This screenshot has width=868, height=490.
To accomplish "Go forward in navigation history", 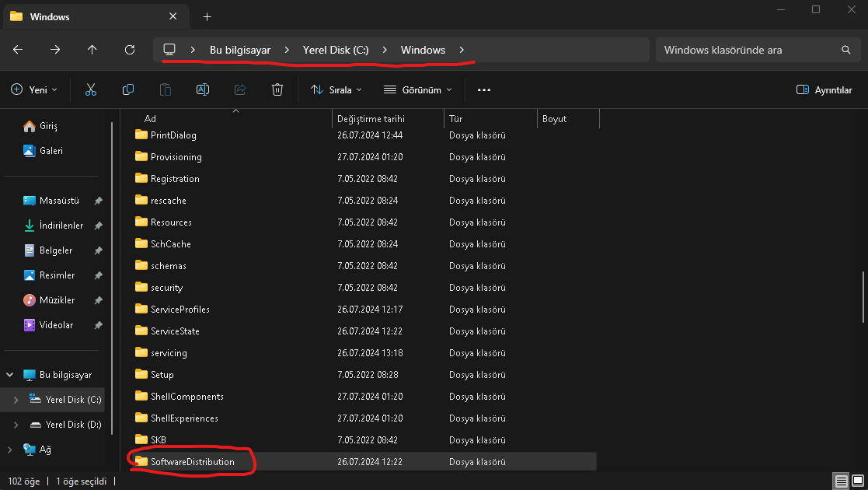I will (55, 50).
